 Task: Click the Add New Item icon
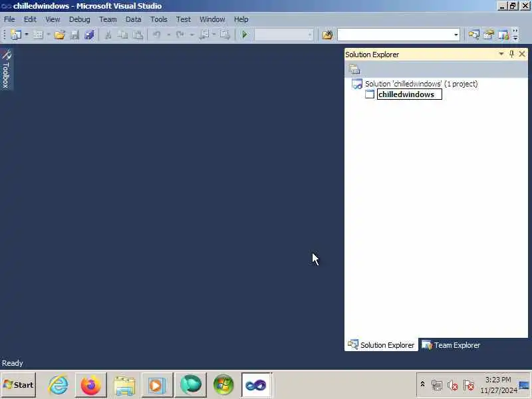pos(38,35)
